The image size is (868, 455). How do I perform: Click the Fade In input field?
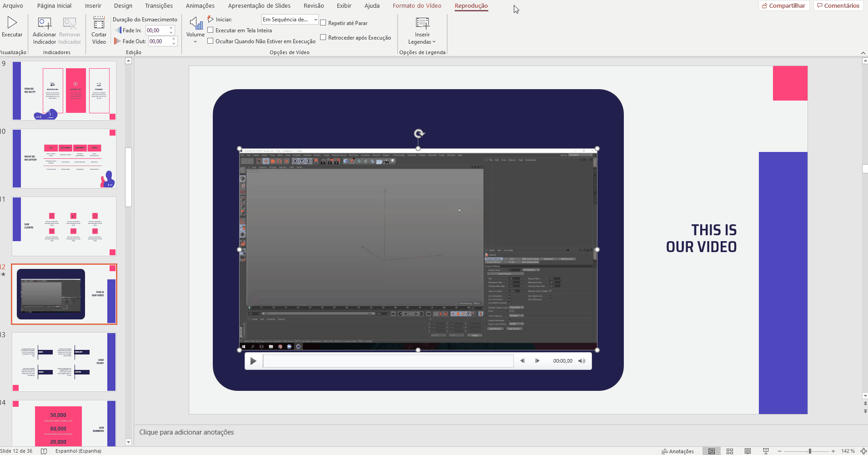pyautogui.click(x=157, y=30)
